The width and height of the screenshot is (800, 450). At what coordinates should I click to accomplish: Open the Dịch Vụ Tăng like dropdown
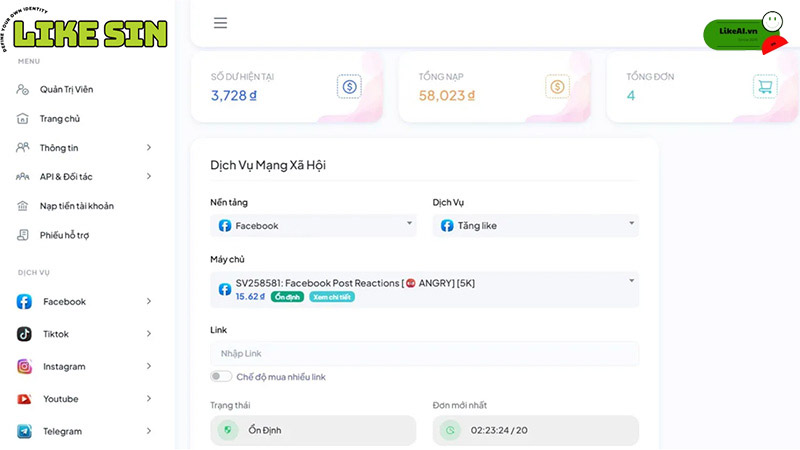(536, 226)
